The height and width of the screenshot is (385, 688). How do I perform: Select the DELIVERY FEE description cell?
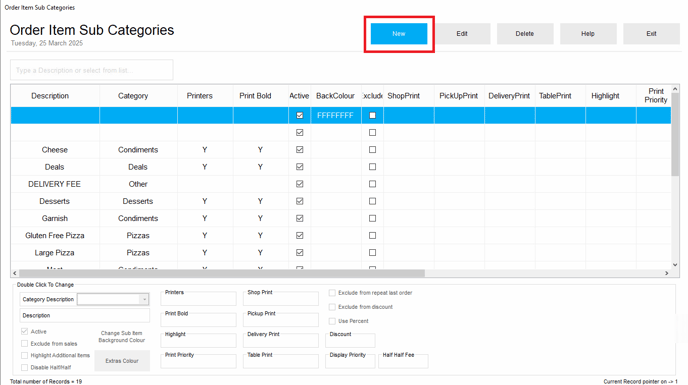[55, 184]
